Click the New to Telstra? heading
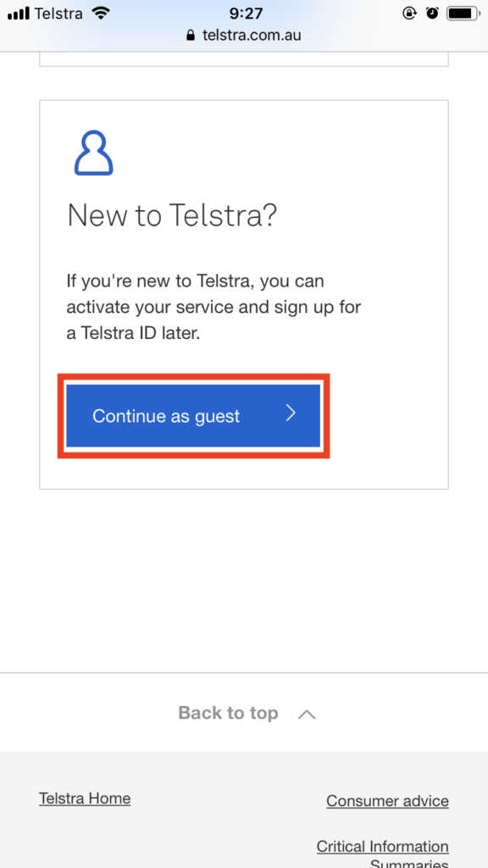The image size is (488, 868). [171, 214]
